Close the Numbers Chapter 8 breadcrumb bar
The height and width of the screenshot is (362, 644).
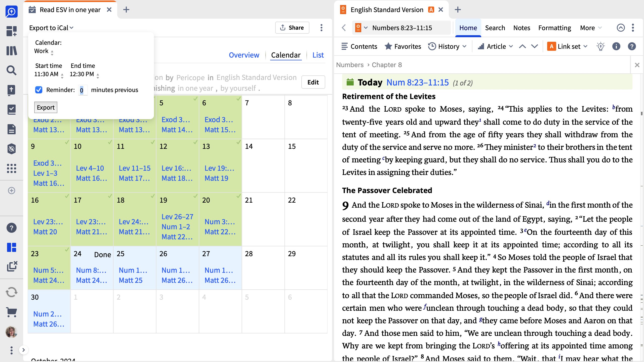point(637,65)
